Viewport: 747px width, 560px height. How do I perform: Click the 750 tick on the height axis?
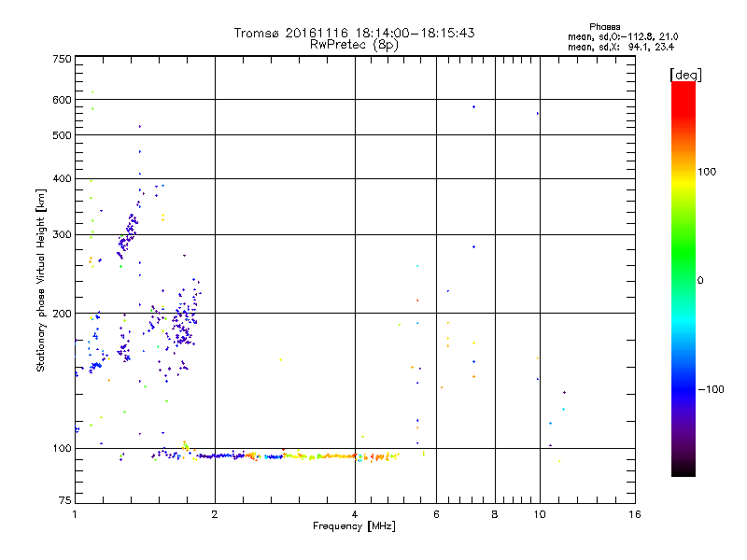coord(62,59)
